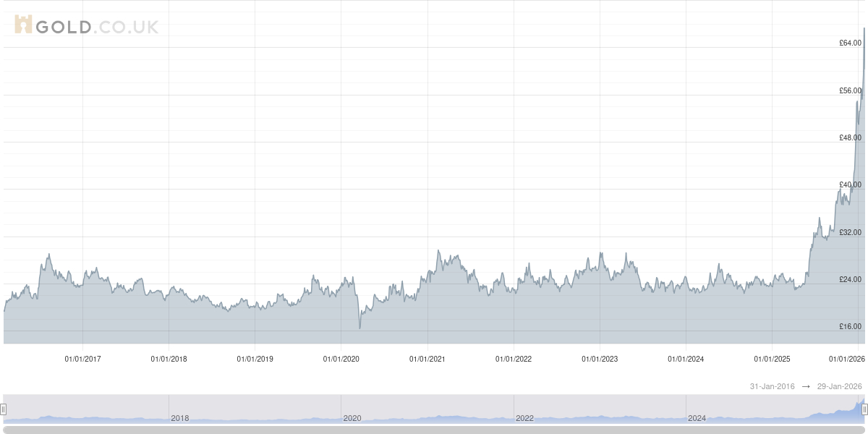Screen dimensions: 868x434
Task: Click the 2020 marker in the navigator
Action: pos(352,418)
